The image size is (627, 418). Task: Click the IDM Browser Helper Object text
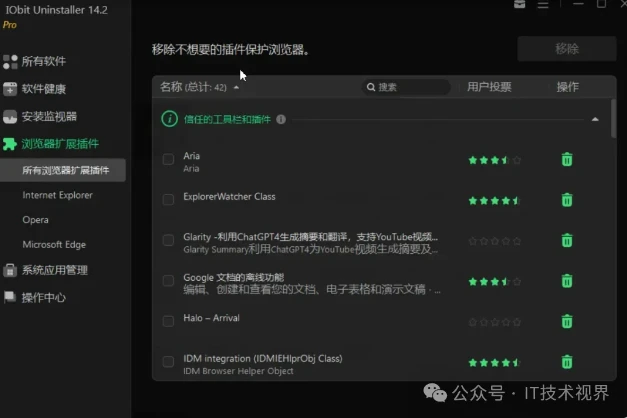[238, 371]
